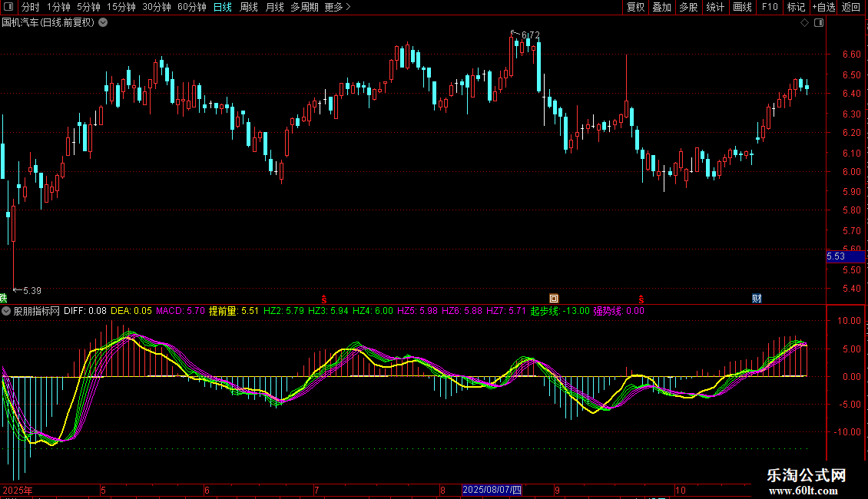
Task: Open the 国机汽车 chart title dropdown arrow
Action: tap(103, 23)
